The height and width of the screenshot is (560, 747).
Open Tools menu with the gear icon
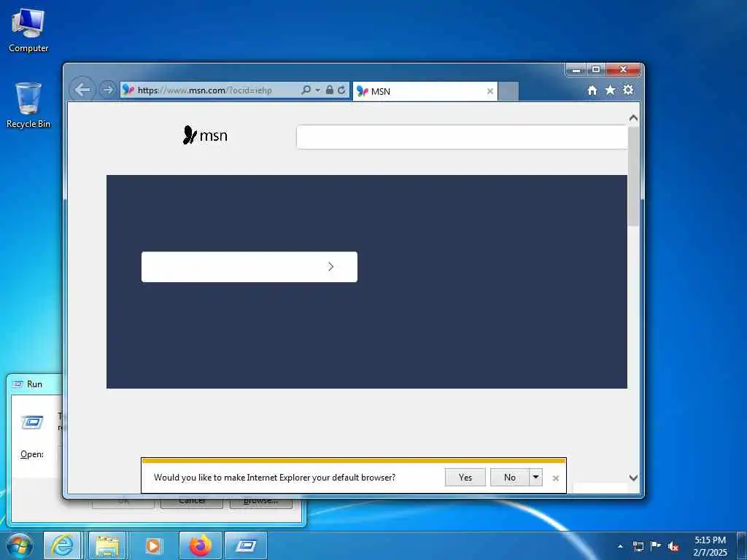pyautogui.click(x=628, y=90)
